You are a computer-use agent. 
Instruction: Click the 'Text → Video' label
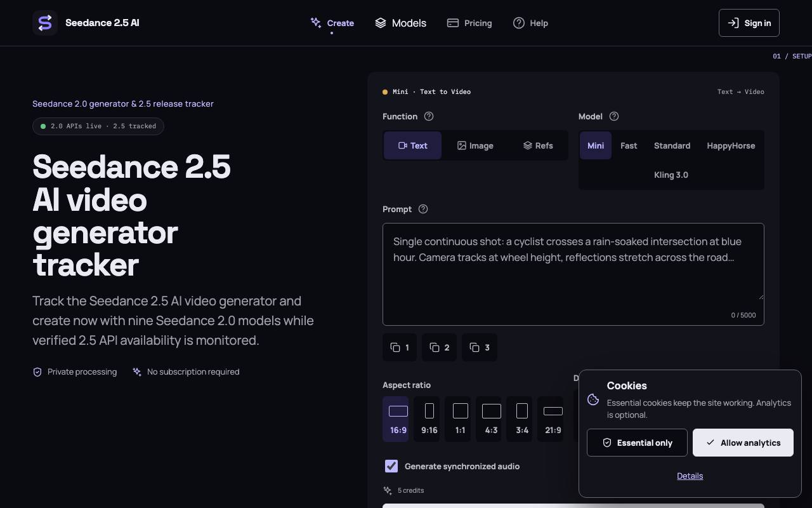[x=740, y=92]
